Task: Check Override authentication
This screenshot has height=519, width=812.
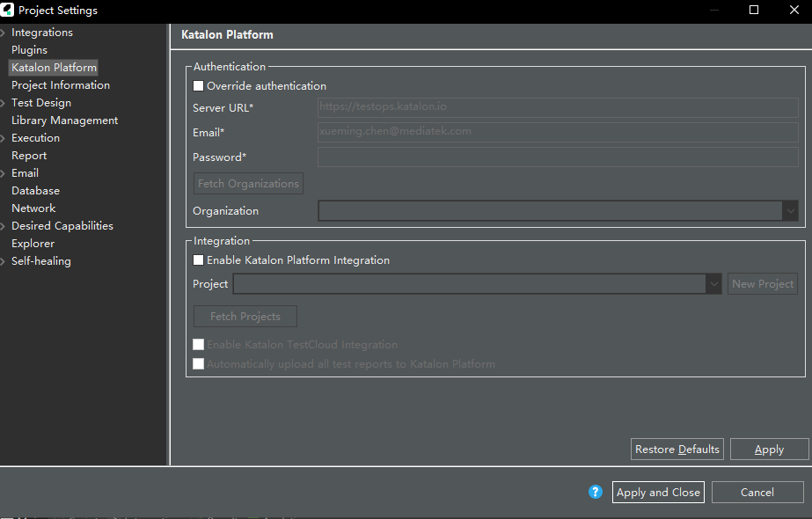Action: click(x=198, y=86)
